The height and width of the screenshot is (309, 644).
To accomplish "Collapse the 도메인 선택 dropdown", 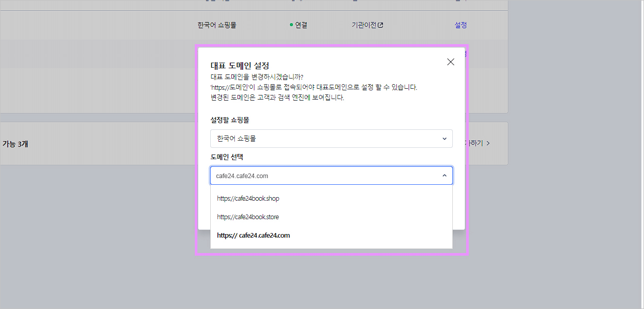I will coord(332,176).
